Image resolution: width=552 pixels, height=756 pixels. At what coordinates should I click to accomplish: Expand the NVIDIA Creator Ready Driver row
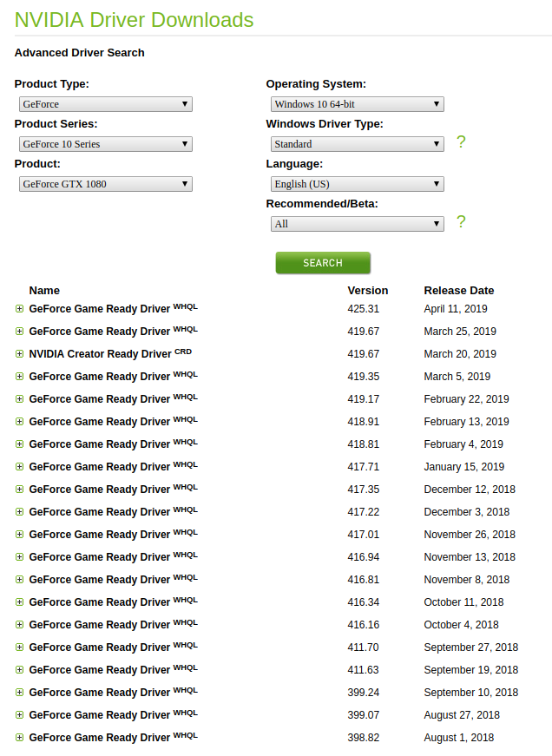(19, 354)
